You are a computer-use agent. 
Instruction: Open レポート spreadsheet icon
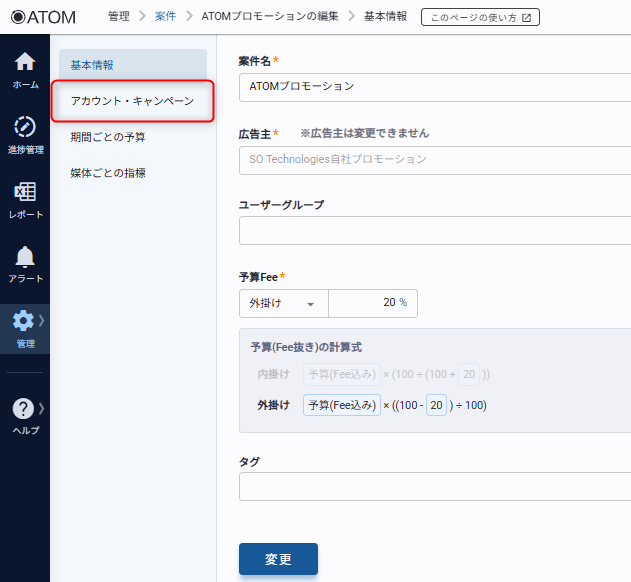pyautogui.click(x=25, y=192)
